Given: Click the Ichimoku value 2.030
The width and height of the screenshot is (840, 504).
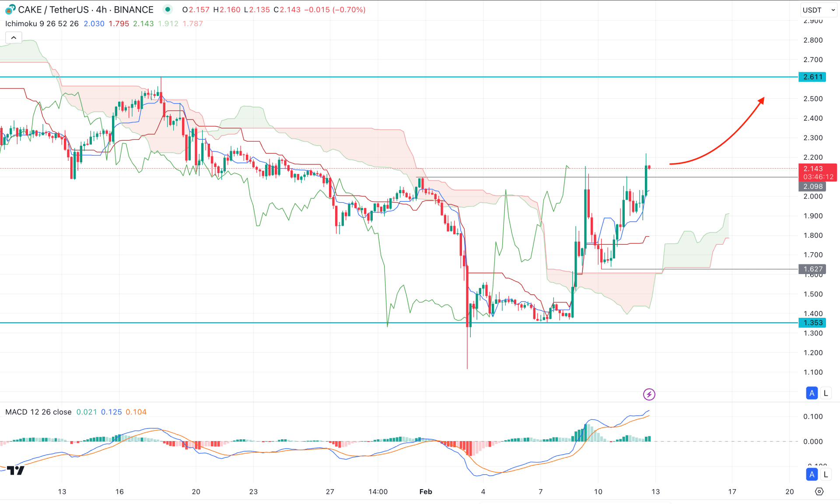Looking at the screenshot, I should pyautogui.click(x=94, y=24).
